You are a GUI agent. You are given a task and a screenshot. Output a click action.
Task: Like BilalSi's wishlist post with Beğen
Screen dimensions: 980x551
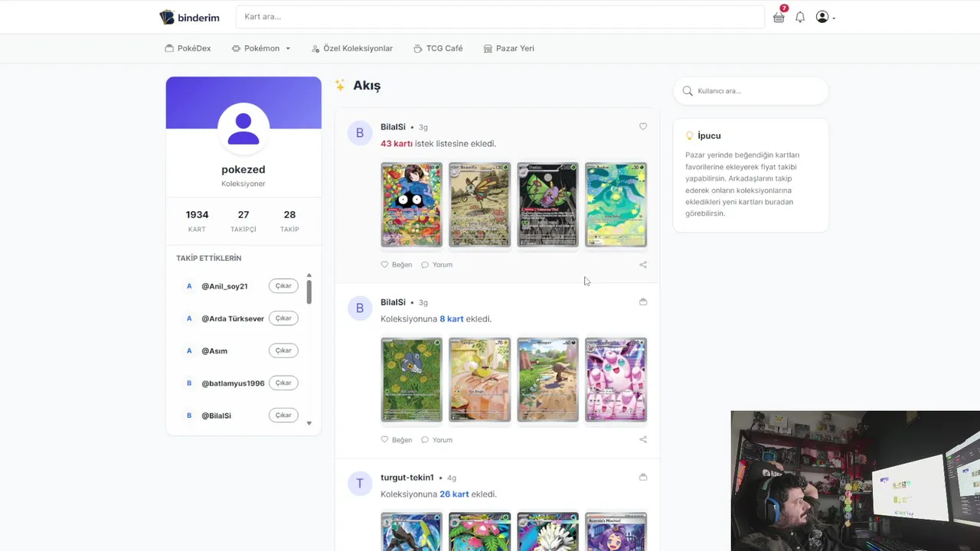click(x=397, y=265)
